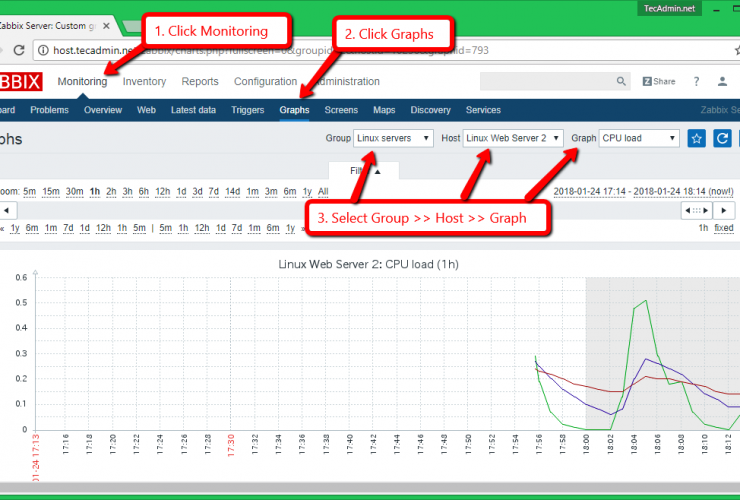Add graph to favourites with star icon
The width and height of the screenshot is (740, 500).
coord(697,139)
